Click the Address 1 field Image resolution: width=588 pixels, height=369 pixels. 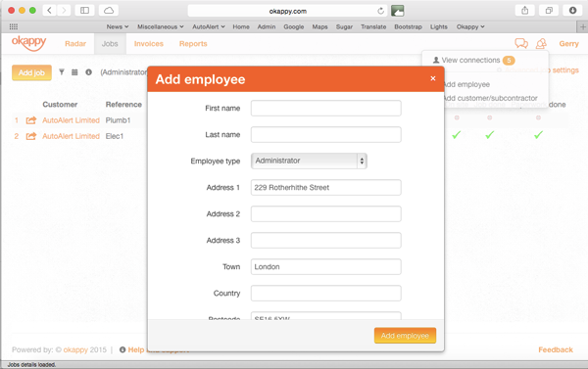[326, 187]
